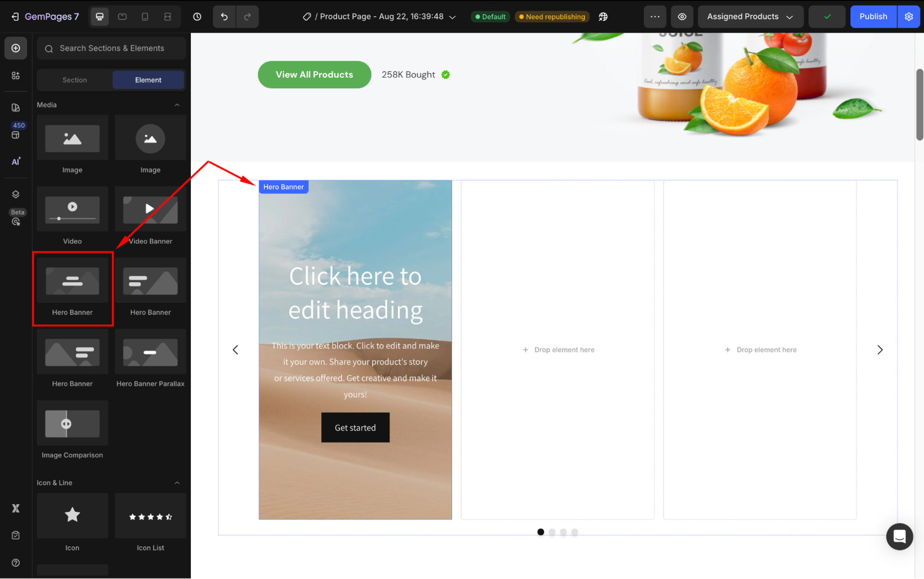The image size is (924, 579).
Task: Collapse the Media elements group
Action: (177, 105)
